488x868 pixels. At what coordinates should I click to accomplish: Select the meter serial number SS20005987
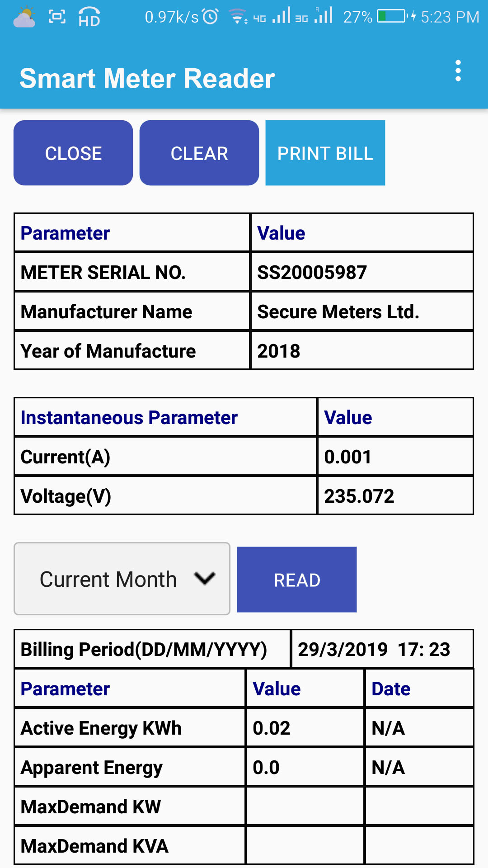tap(312, 272)
